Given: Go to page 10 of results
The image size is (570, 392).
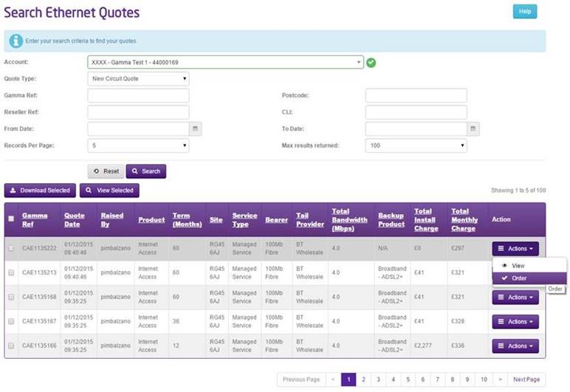Looking at the screenshot, I should [484, 379].
